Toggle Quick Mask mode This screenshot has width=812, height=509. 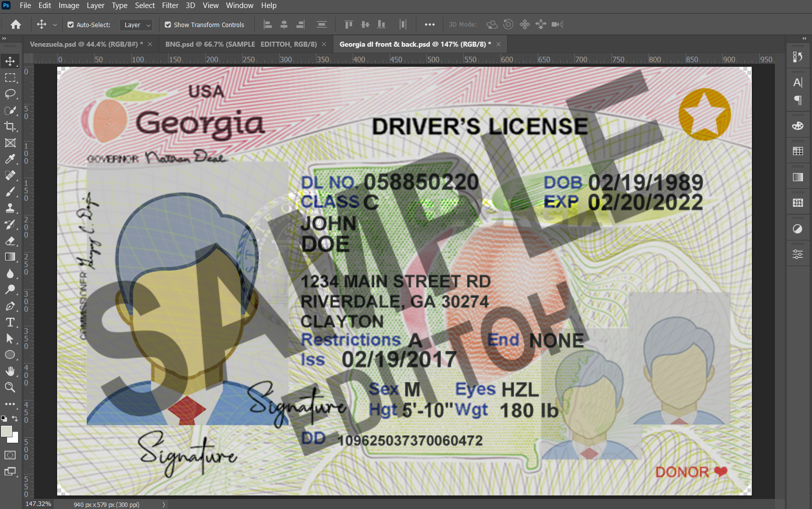point(10,455)
